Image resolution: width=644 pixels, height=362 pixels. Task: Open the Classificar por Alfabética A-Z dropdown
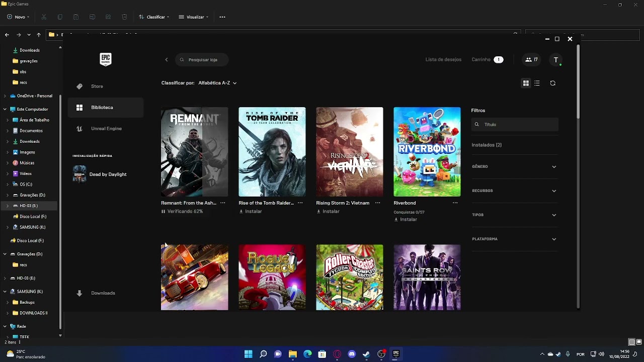217,83
